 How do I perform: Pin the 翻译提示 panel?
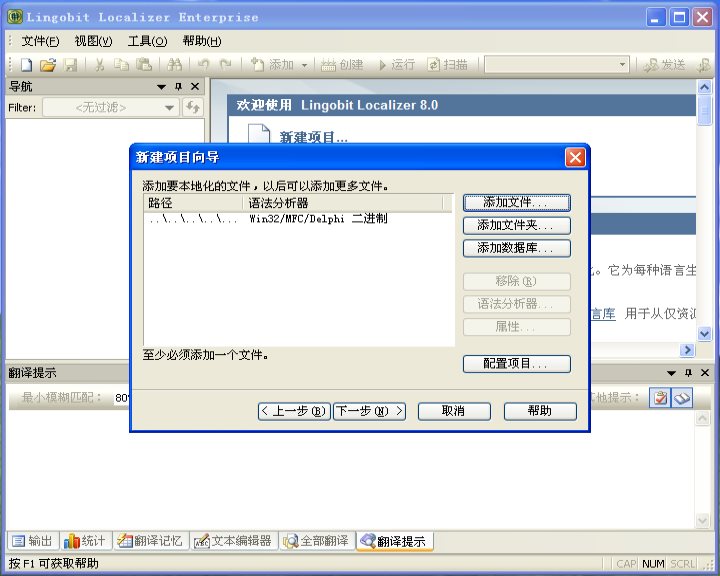(688, 373)
